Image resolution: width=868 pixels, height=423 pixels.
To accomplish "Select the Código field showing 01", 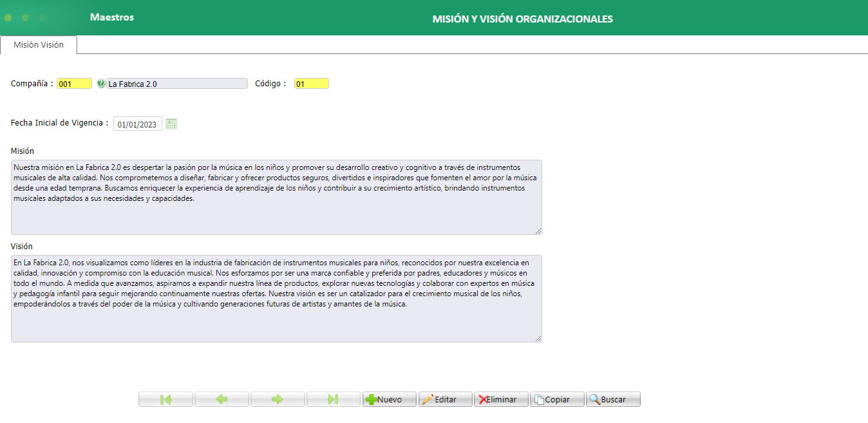I will coord(311,83).
